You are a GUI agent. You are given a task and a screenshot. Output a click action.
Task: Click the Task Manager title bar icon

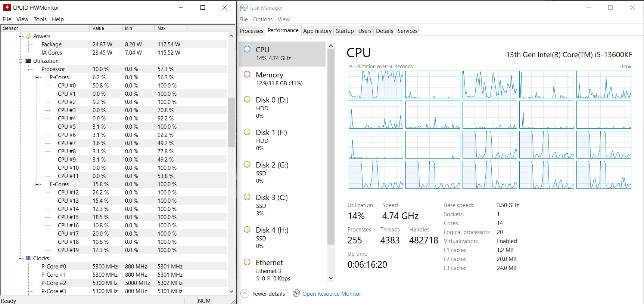click(x=244, y=7)
